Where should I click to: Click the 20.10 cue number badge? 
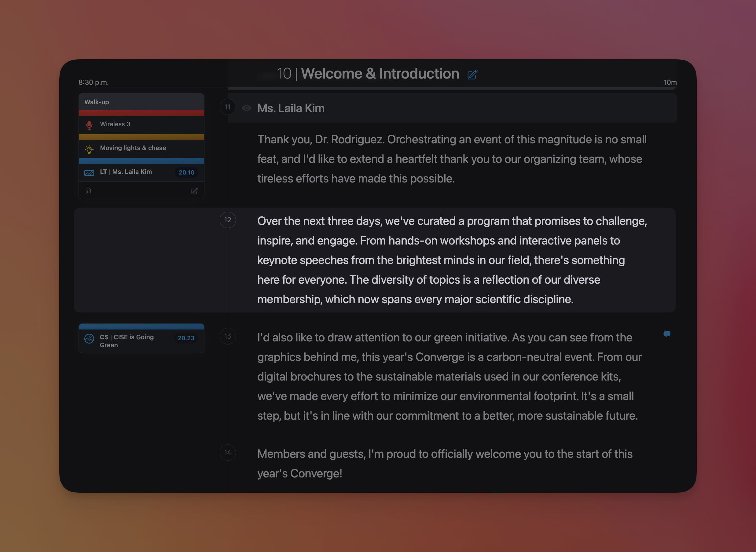(x=186, y=172)
